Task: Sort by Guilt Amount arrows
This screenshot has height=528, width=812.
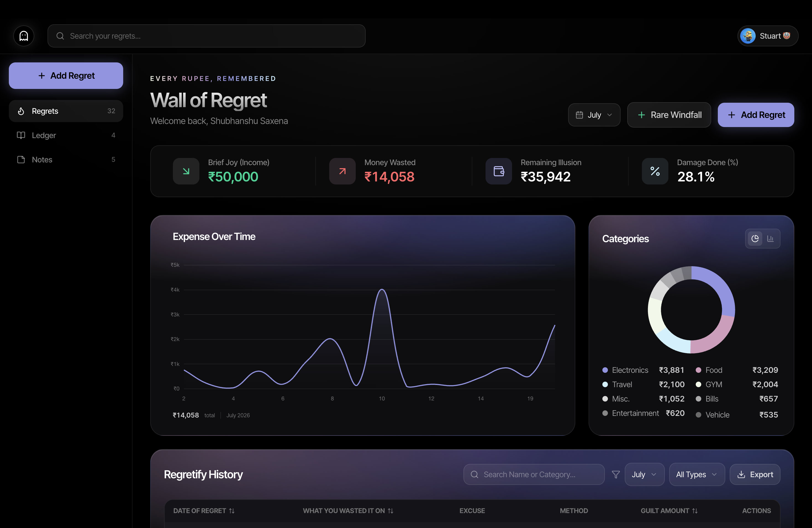Action: click(695, 511)
